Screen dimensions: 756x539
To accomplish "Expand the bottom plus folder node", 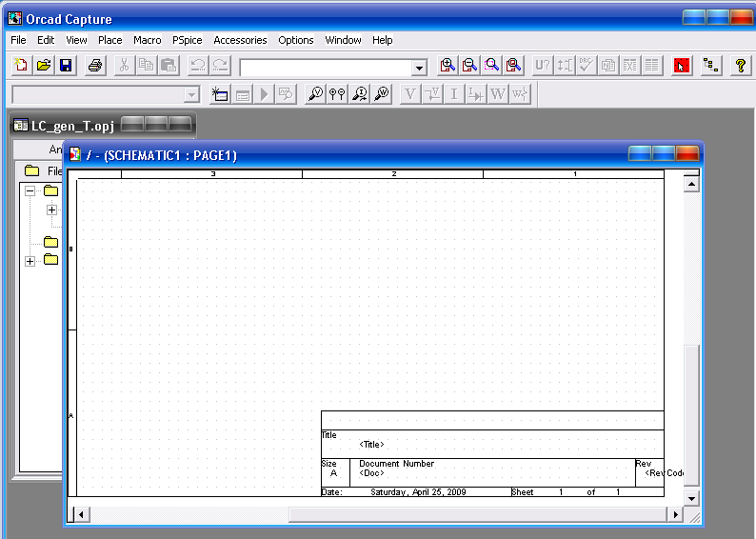I will [30, 261].
